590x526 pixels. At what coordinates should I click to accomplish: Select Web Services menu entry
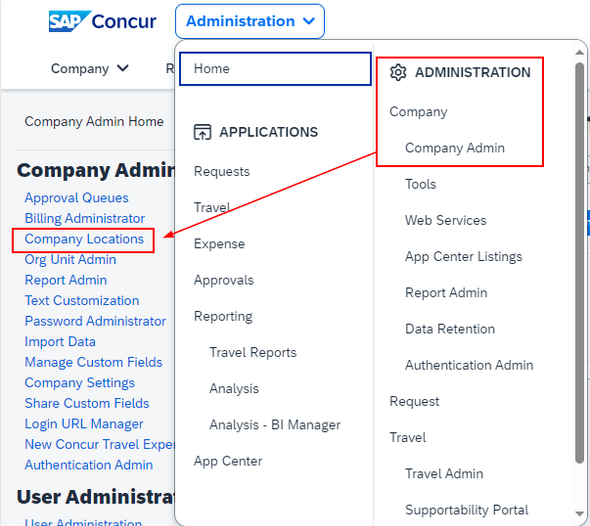click(446, 220)
